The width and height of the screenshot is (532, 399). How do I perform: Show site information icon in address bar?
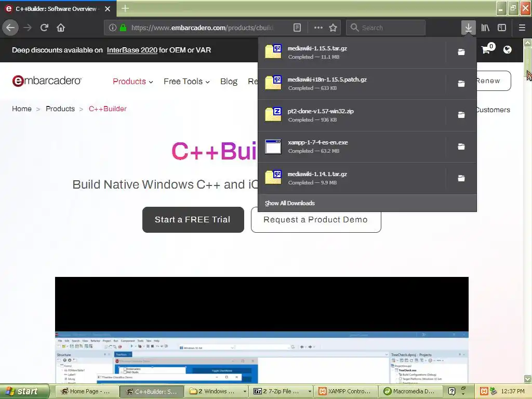pos(112,28)
